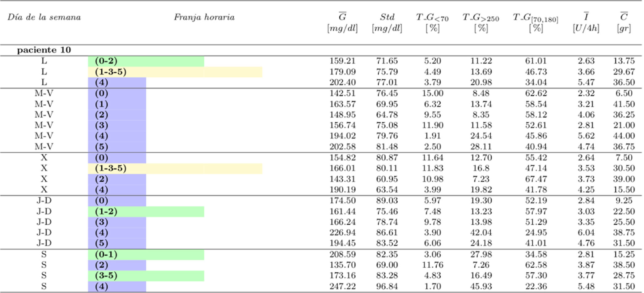Click the mean glucose value 159.21

pyautogui.click(x=342, y=61)
